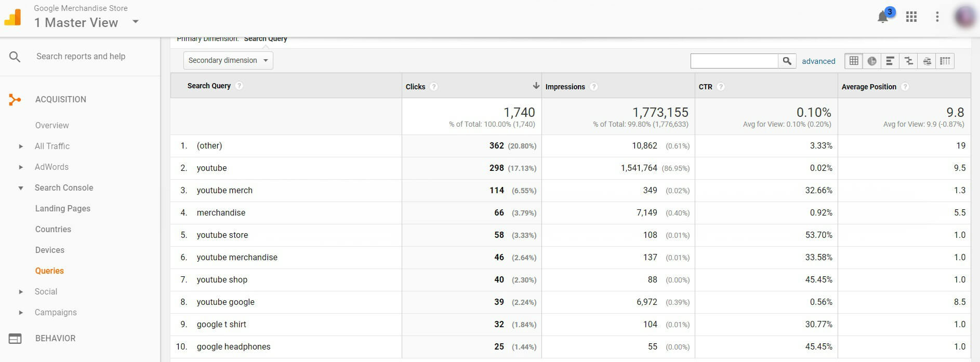
Task: Collapse the Search Console section arrow
Action: (x=21, y=188)
